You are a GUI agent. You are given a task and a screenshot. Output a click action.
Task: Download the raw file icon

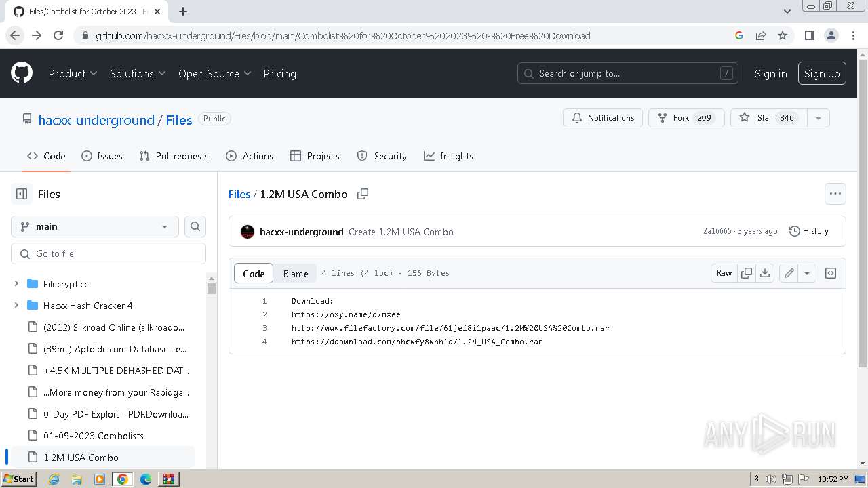(765, 273)
